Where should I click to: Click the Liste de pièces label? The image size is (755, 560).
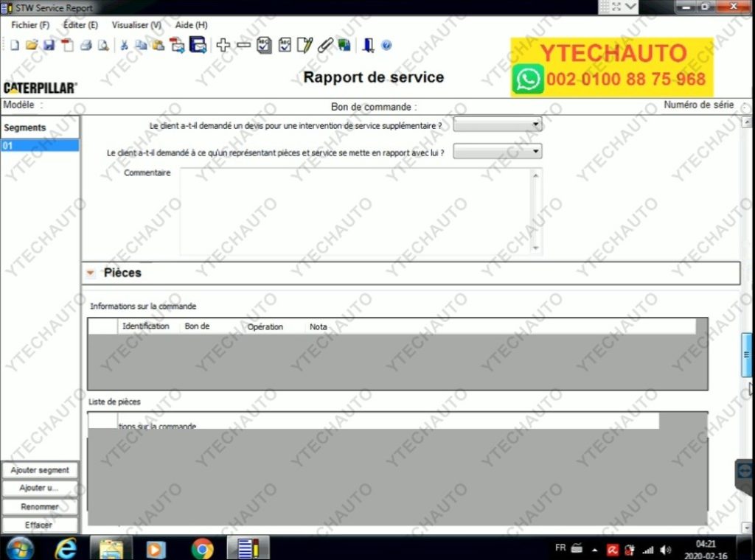tap(114, 402)
